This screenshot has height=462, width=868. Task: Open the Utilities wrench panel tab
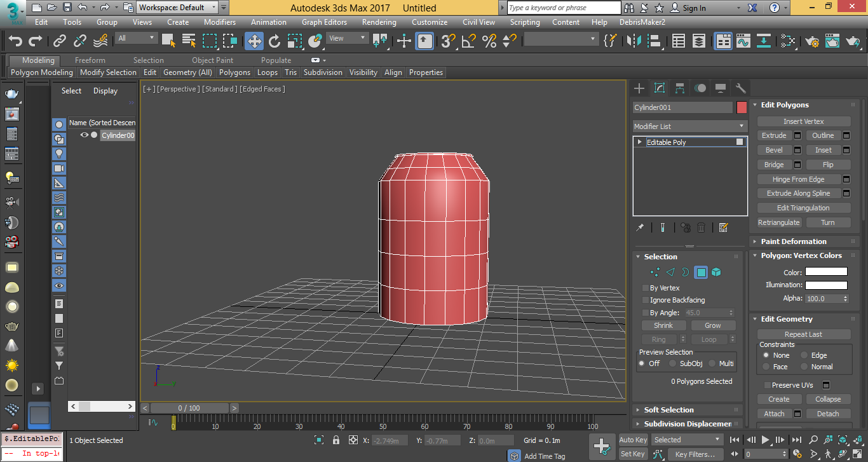[740, 88]
